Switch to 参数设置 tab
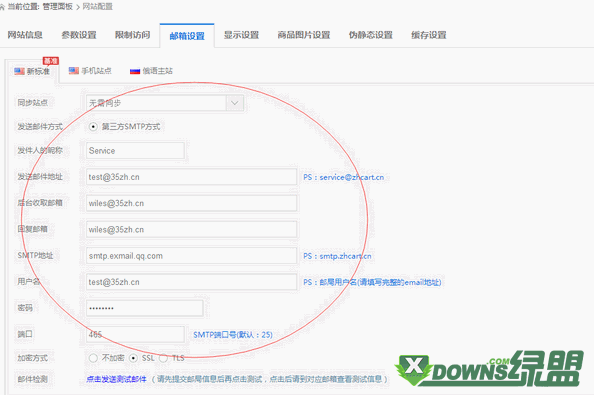 [x=79, y=35]
